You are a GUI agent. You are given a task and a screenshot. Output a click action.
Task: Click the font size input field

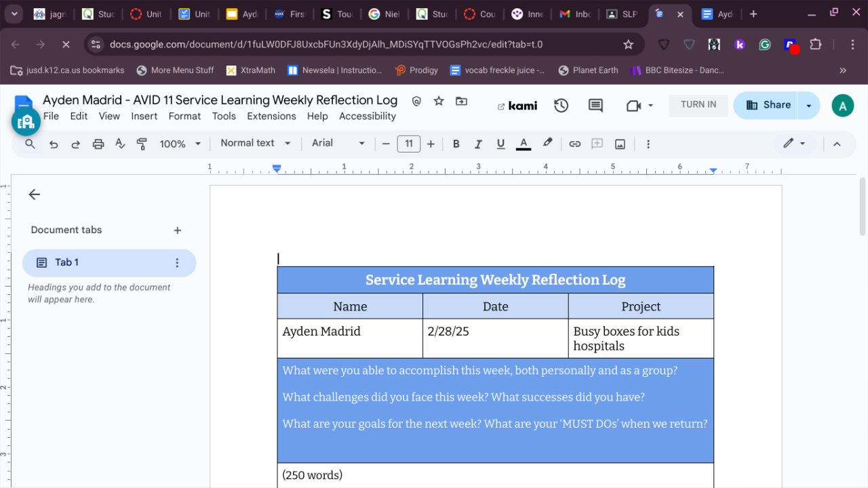coord(408,144)
